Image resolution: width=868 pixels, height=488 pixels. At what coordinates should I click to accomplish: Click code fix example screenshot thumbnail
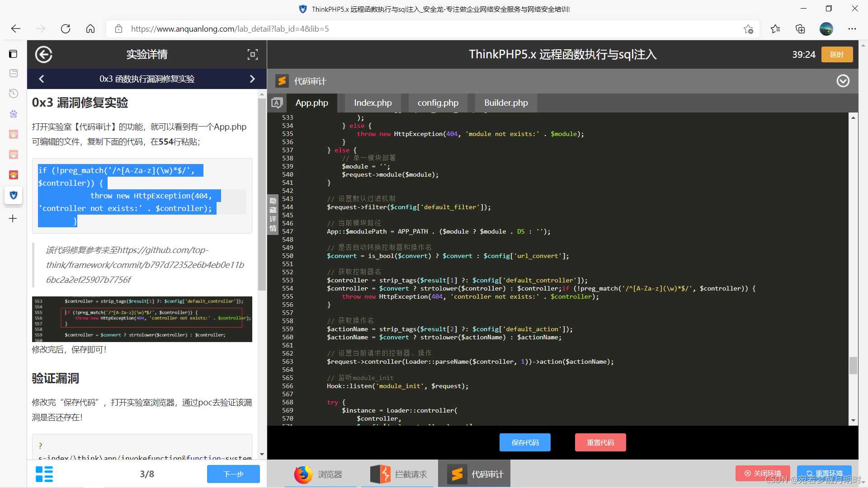[142, 319]
